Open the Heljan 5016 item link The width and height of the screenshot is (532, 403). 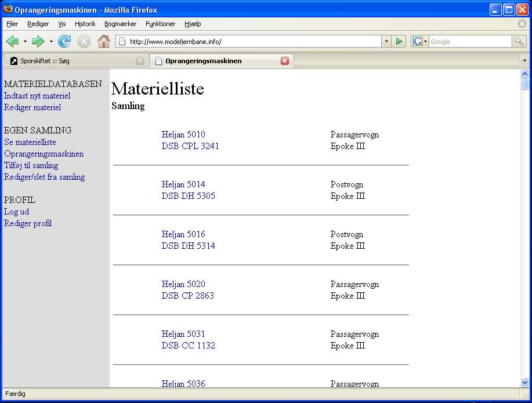(183, 234)
